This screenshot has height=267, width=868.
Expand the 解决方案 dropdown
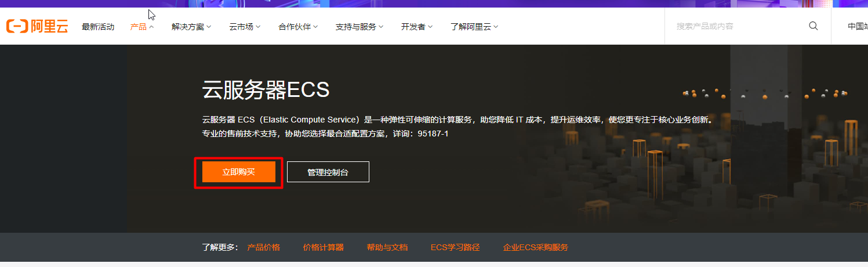coord(191,27)
